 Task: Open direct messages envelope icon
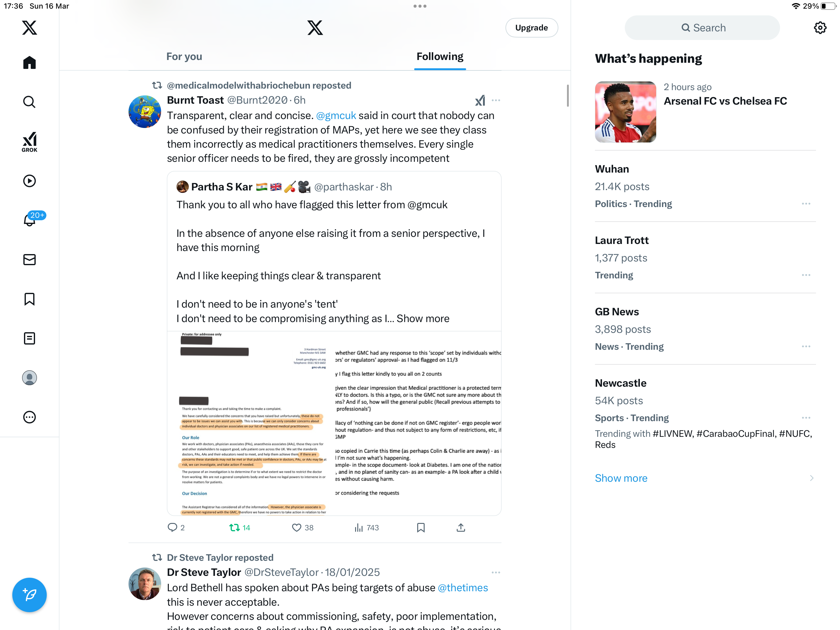pos(29,260)
